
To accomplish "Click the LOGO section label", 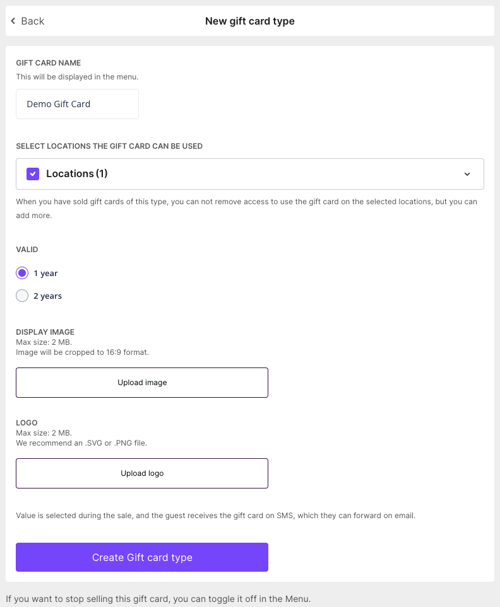I will (27, 423).
